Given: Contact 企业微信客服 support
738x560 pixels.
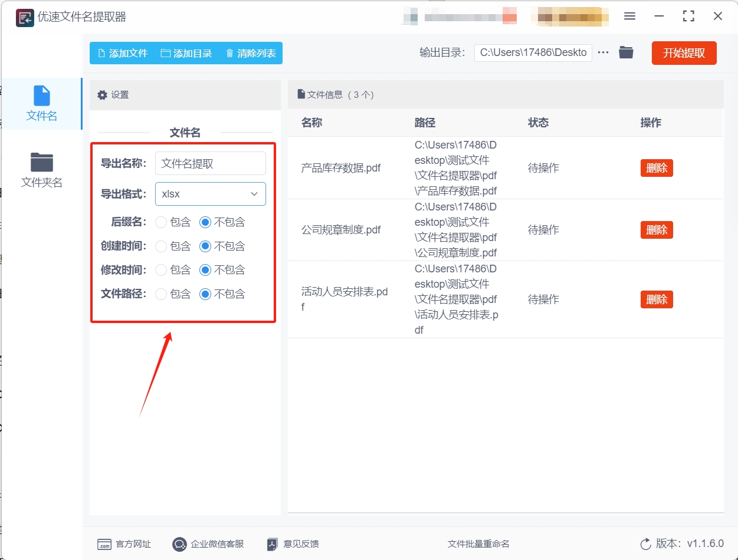Looking at the screenshot, I should coord(208,544).
